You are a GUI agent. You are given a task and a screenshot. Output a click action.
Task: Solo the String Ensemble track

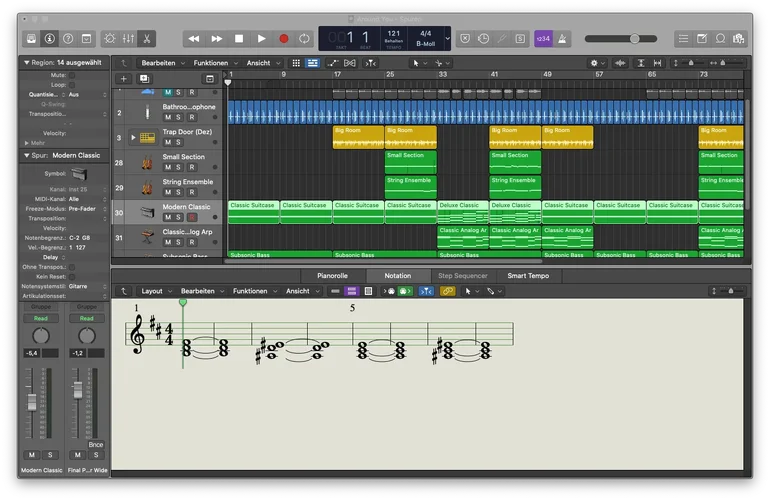pyautogui.click(x=179, y=192)
